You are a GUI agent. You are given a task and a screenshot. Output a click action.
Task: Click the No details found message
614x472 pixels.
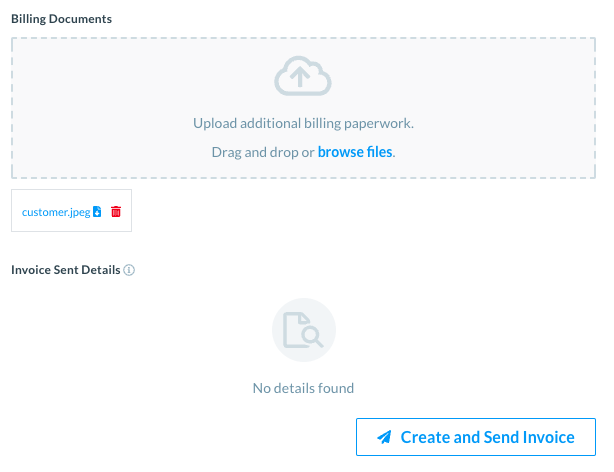click(303, 388)
